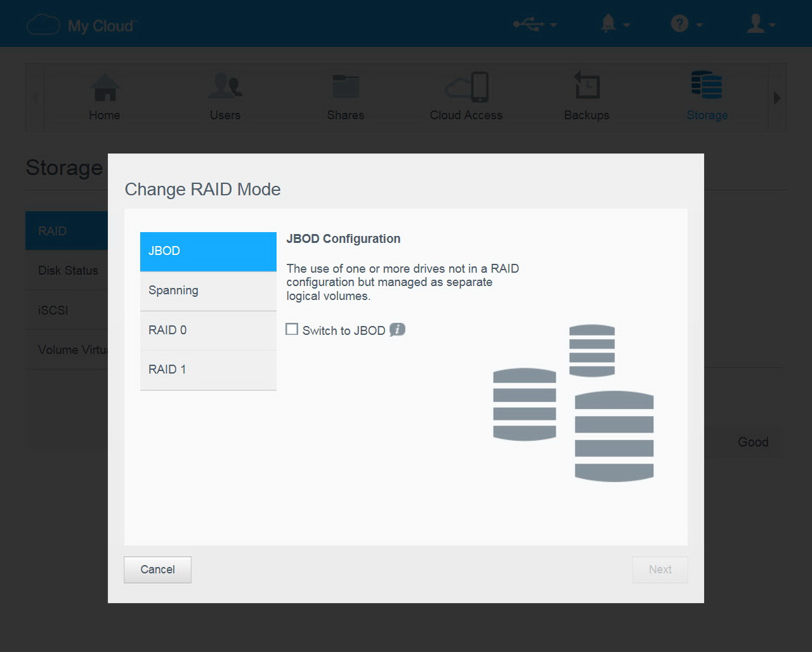
Task: Open the Storage section
Action: pyautogui.click(x=707, y=97)
